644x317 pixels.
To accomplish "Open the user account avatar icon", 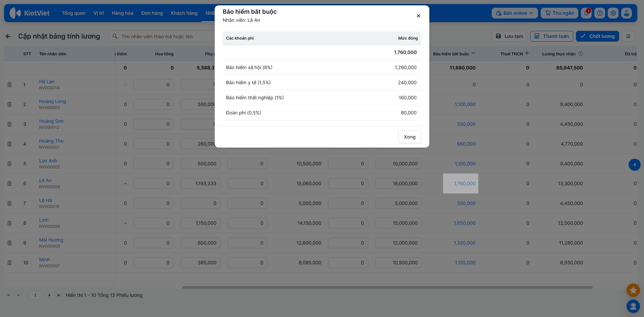I will (627, 13).
